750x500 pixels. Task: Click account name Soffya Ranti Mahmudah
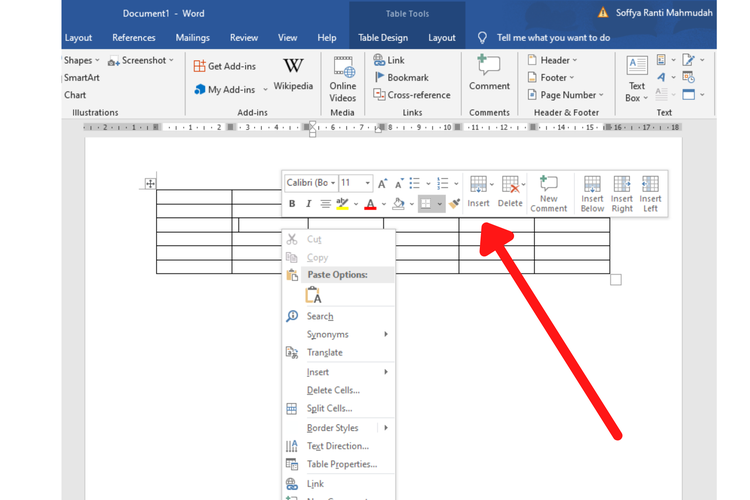coord(664,13)
